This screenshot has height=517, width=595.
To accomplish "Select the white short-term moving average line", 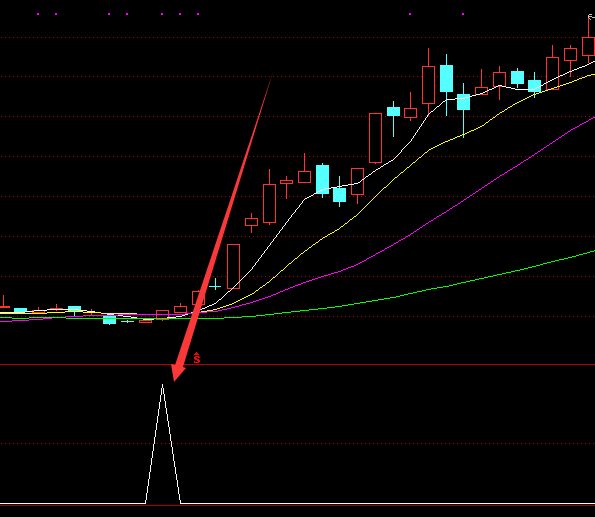I will [342, 186].
